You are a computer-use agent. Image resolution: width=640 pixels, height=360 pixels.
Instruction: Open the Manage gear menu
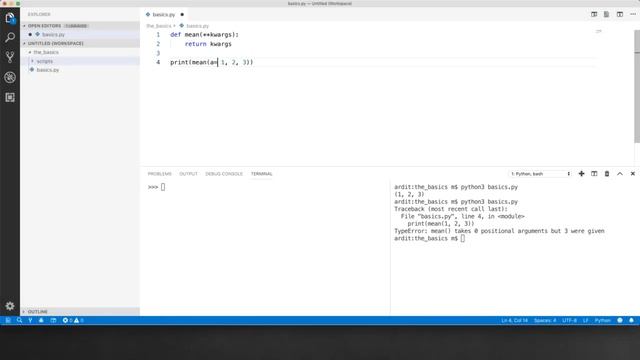(10, 306)
